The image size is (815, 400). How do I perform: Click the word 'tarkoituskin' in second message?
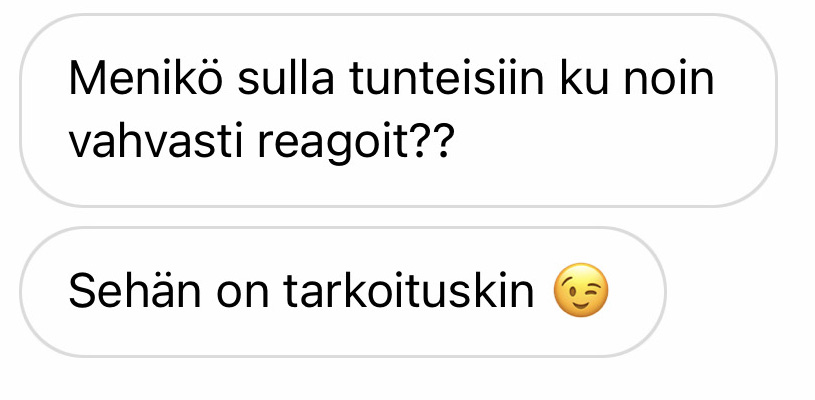[409, 291]
